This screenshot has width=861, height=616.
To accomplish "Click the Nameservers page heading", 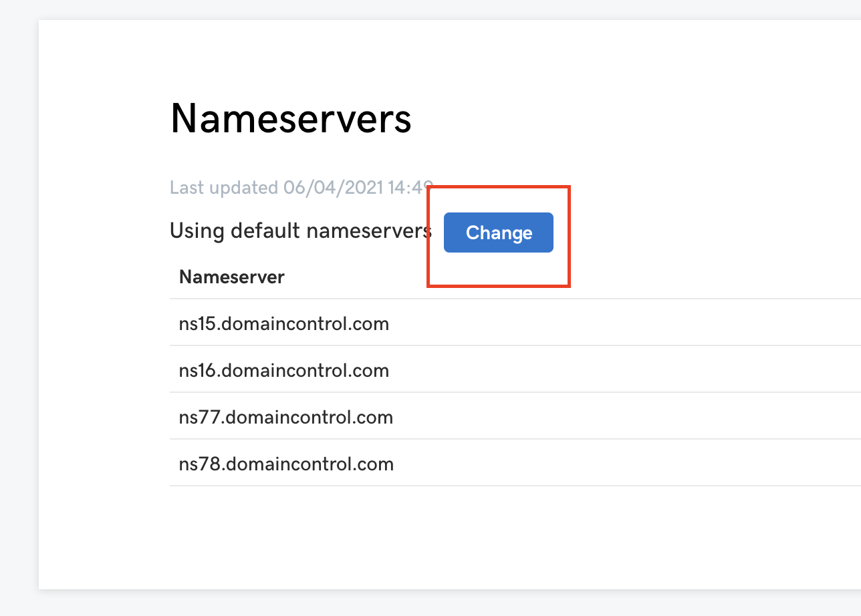I will click(291, 119).
